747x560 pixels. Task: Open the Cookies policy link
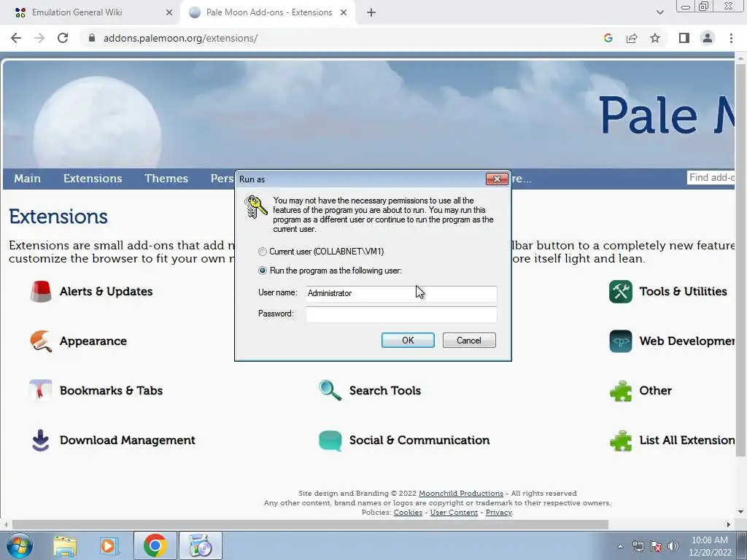[x=408, y=513]
